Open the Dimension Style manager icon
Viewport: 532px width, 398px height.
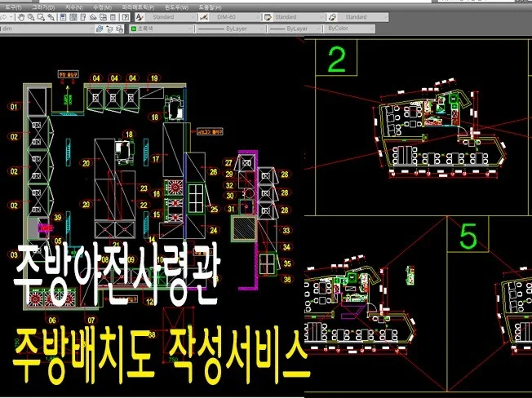coord(202,16)
